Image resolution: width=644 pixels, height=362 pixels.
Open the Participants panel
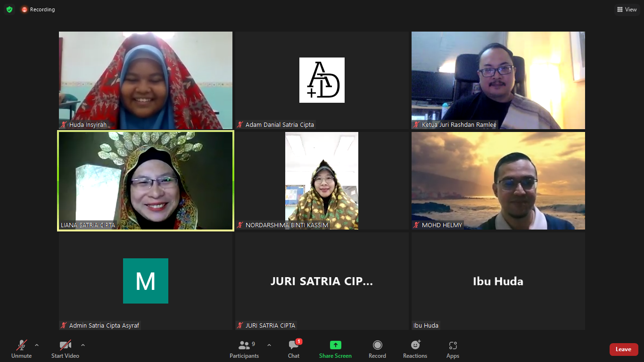point(244,349)
